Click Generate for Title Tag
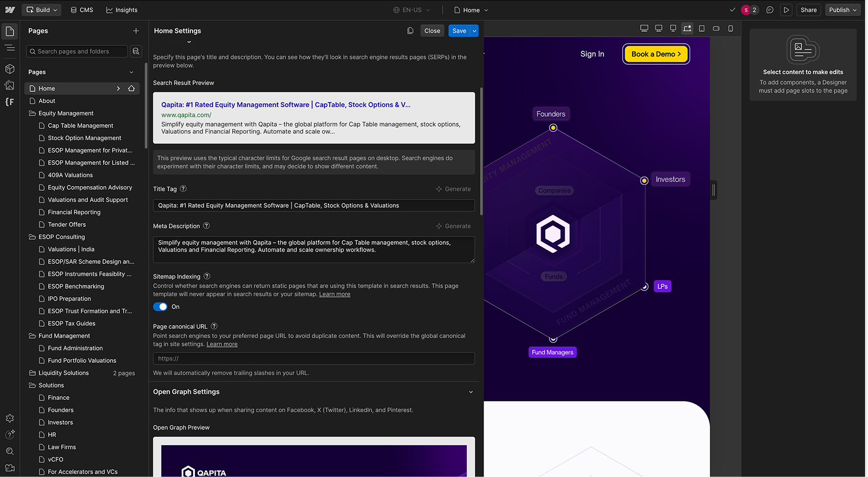 [x=453, y=189]
